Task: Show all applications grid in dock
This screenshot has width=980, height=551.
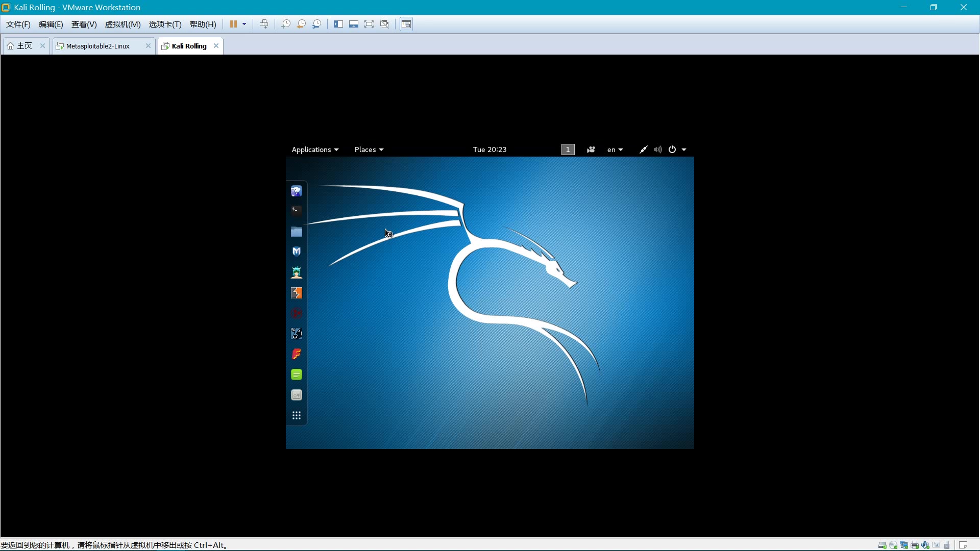Action: click(296, 415)
